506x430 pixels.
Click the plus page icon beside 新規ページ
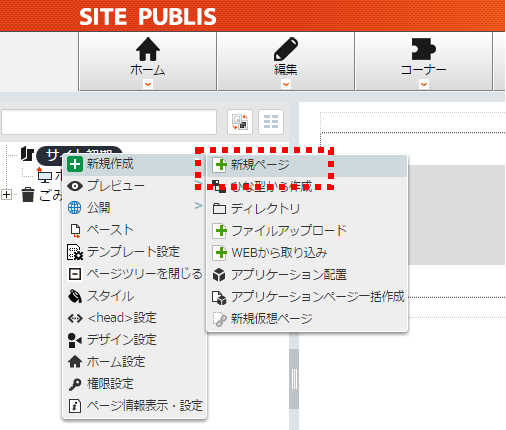coord(219,165)
